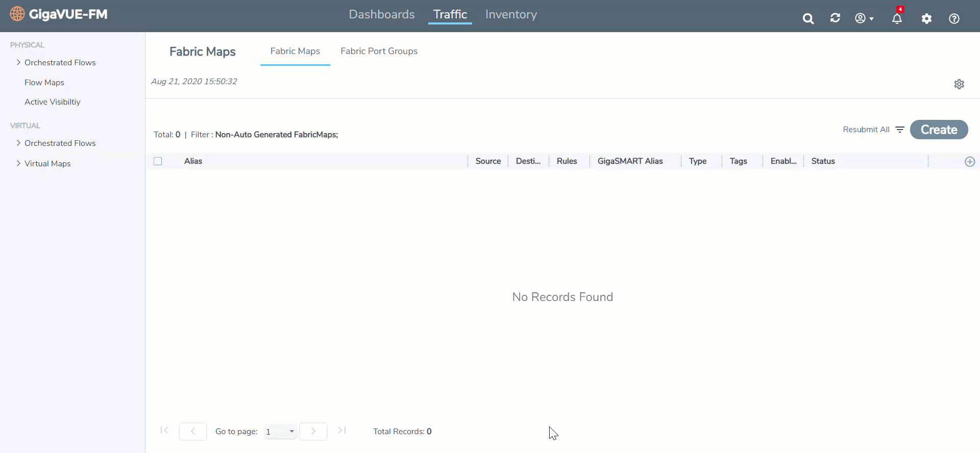Open the help question mark icon

954,19
